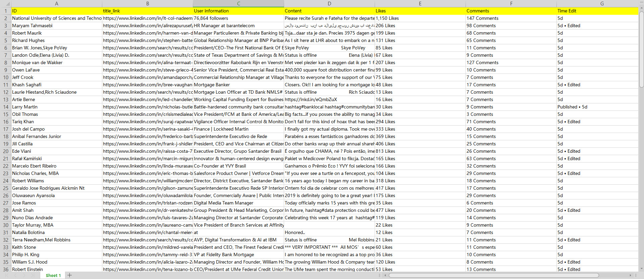644x279 pixels.
Task: Click the select-all corner of the grid
Action: coord(6,3)
